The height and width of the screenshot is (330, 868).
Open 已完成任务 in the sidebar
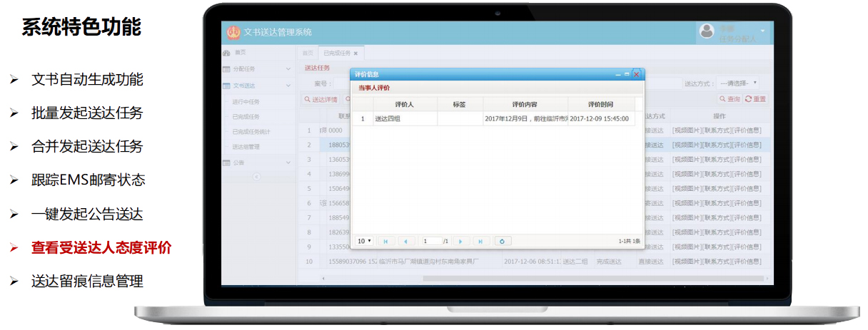click(x=246, y=116)
